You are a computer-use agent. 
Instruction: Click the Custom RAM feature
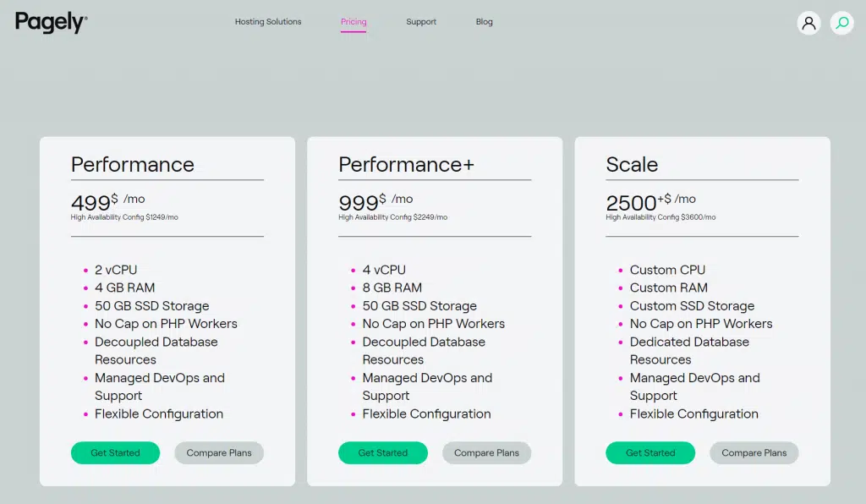tap(668, 288)
